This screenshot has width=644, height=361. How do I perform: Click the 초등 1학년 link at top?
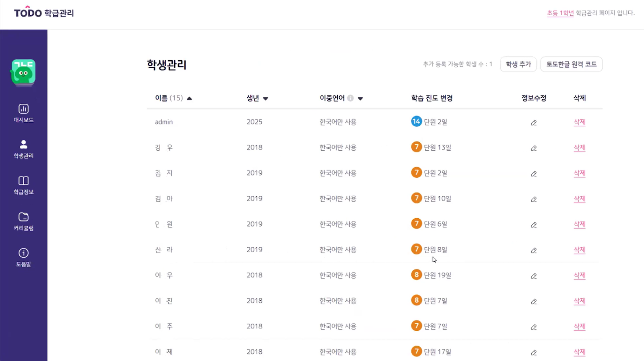tap(560, 13)
